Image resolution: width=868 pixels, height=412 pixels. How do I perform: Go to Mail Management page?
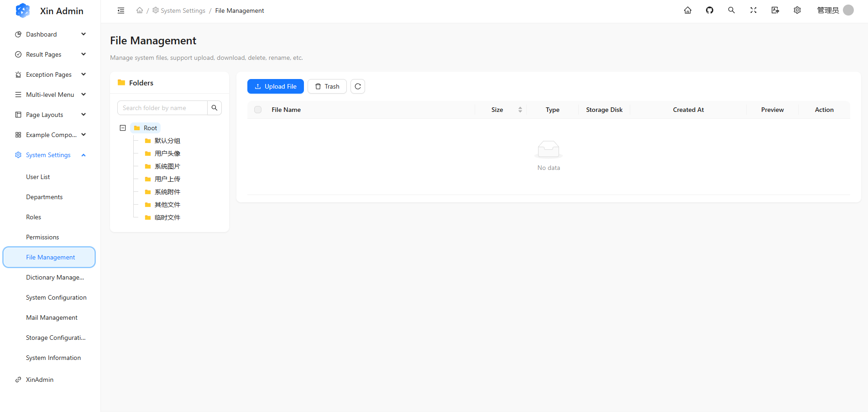[52, 317]
